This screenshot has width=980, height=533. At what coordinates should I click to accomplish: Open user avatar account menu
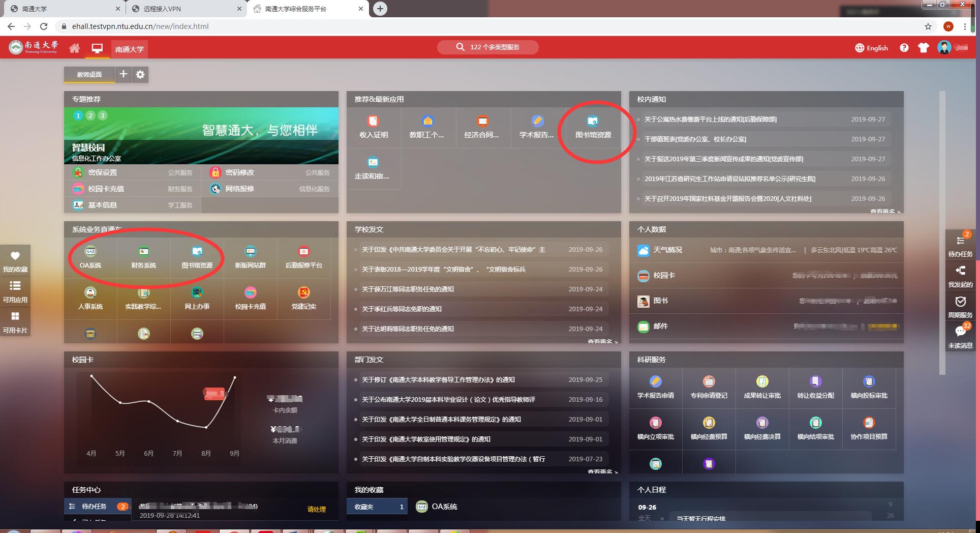click(944, 48)
